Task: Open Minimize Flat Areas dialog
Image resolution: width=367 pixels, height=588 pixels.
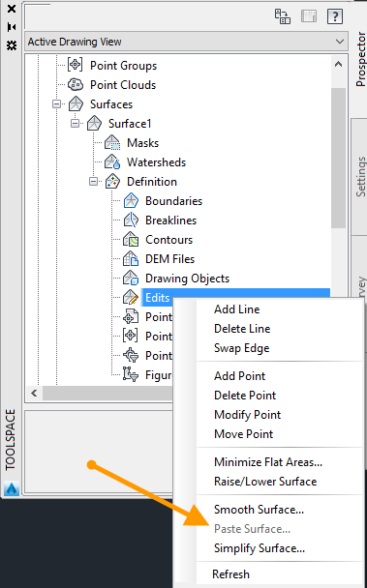Action: (x=268, y=462)
